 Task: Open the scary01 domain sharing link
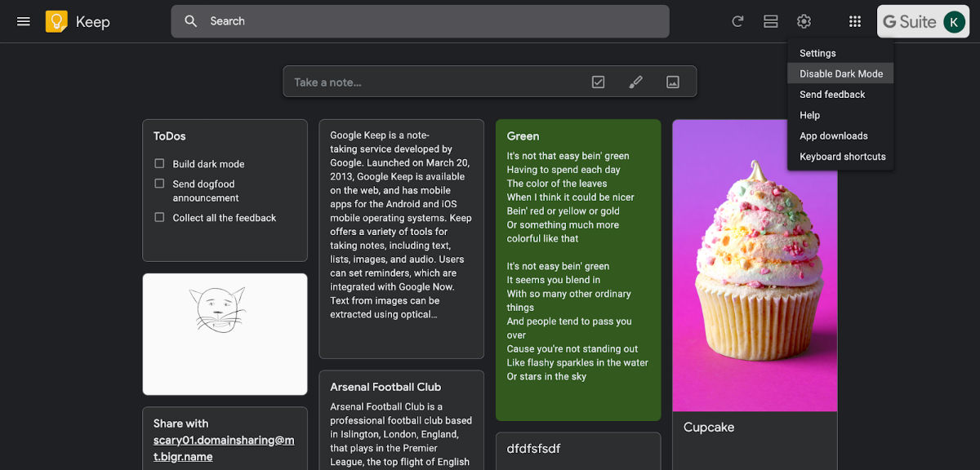coord(223,448)
